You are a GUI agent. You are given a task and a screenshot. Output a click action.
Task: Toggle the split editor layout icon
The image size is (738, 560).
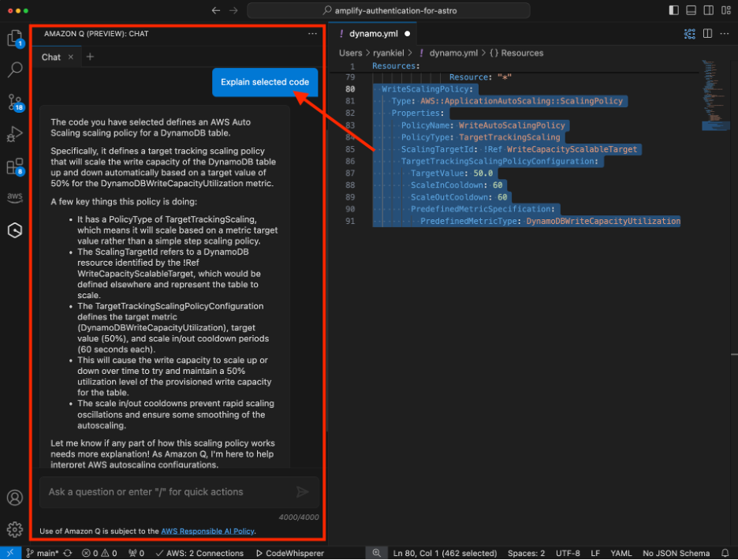coord(706,34)
